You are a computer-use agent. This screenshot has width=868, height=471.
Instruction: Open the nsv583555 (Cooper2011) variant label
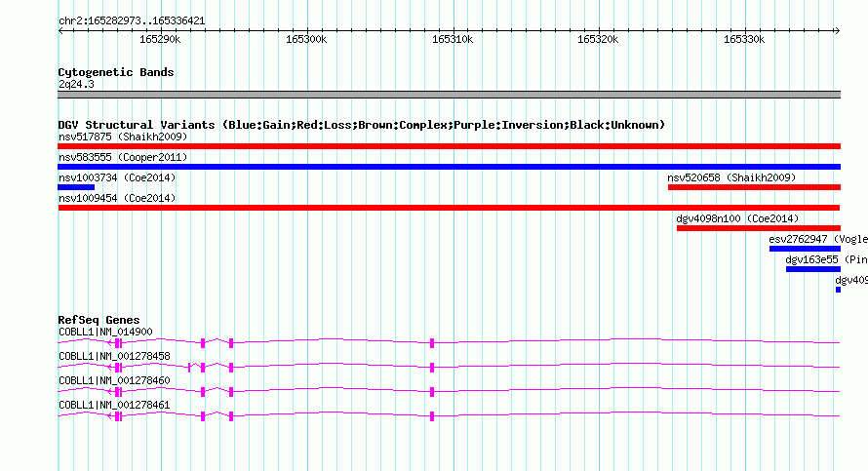click(x=123, y=157)
